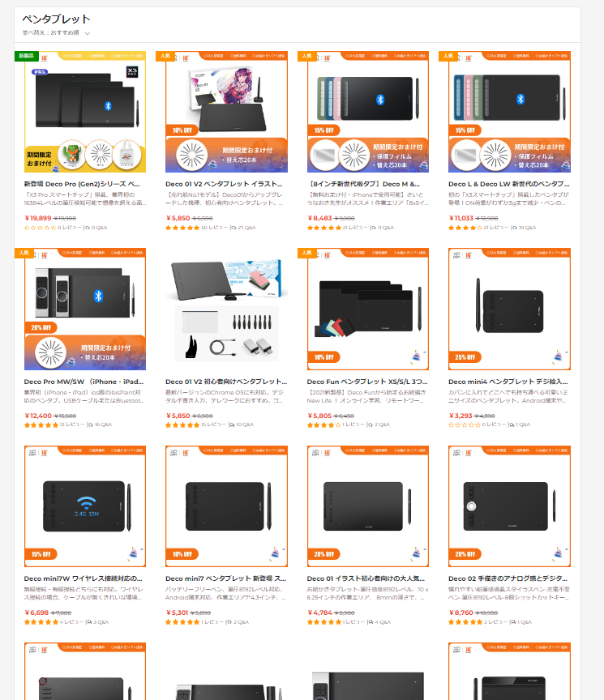Click the Deco M 8-inch tablet image
Screen dimensions: 604x700
[368, 112]
